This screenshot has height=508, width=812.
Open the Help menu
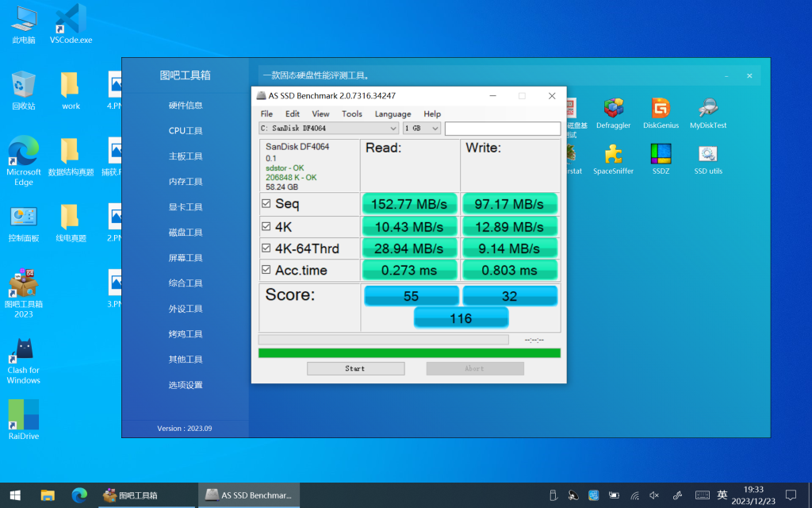click(432, 114)
